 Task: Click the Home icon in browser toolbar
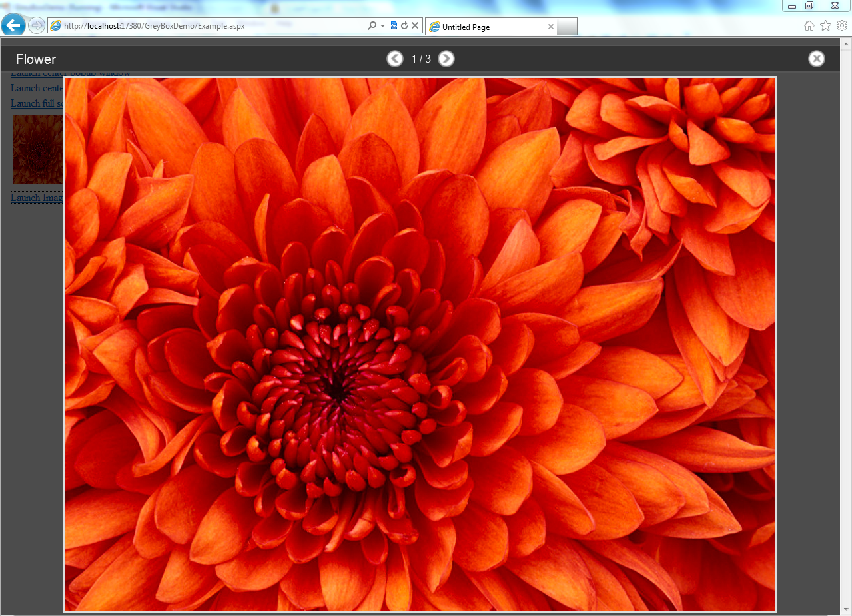coord(809,26)
